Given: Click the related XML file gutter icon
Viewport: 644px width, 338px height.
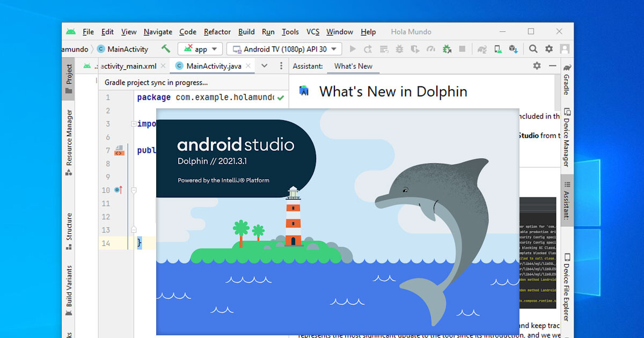Looking at the screenshot, I should click(x=119, y=150).
